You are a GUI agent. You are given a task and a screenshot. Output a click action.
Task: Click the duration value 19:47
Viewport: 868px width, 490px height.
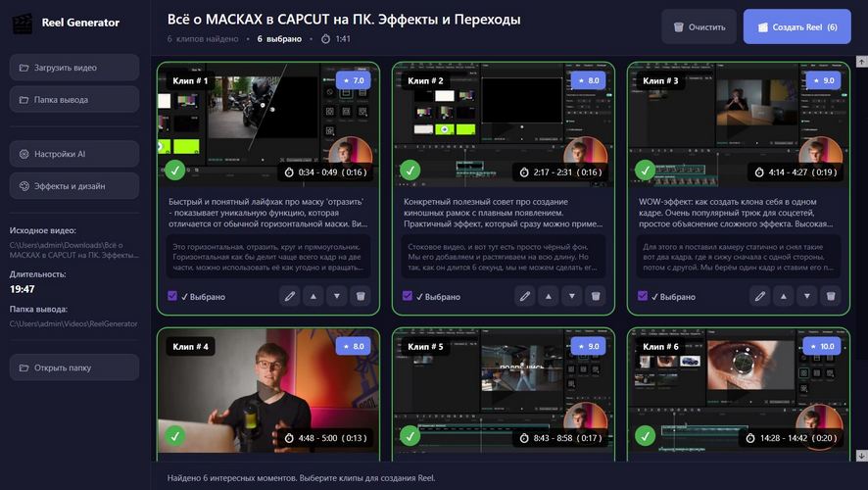point(23,289)
